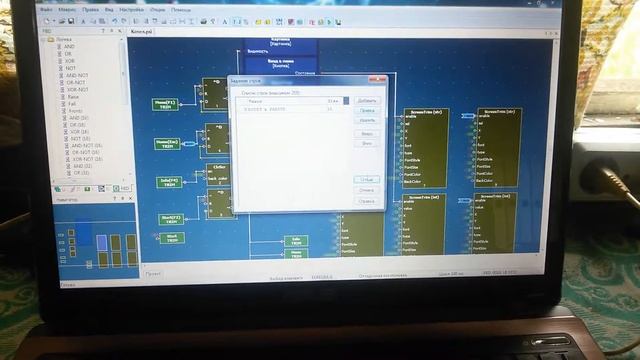Image resolution: width=640 pixels, height=360 pixels.
Task: Open the Опции menu
Action: pyautogui.click(x=157, y=9)
